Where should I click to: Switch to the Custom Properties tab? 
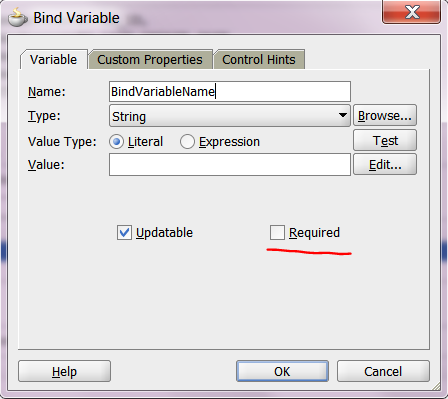[x=150, y=60]
